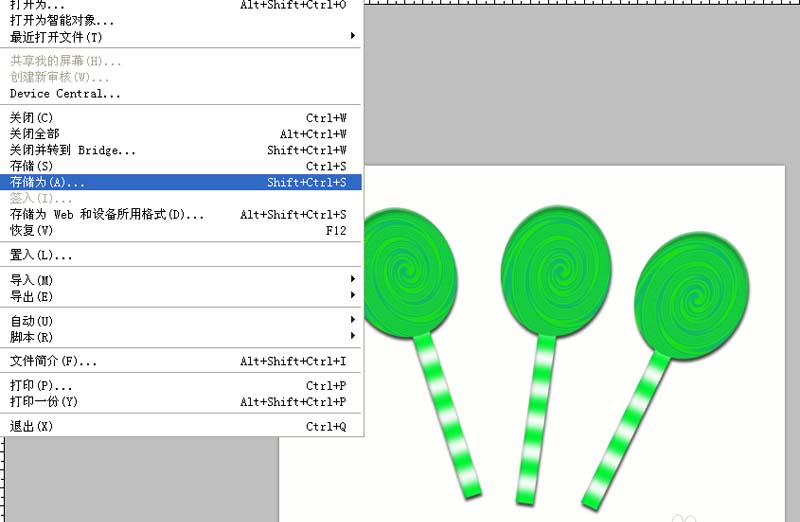Select 打印一份(Y) menu item
800x522 pixels.
coord(181,402)
